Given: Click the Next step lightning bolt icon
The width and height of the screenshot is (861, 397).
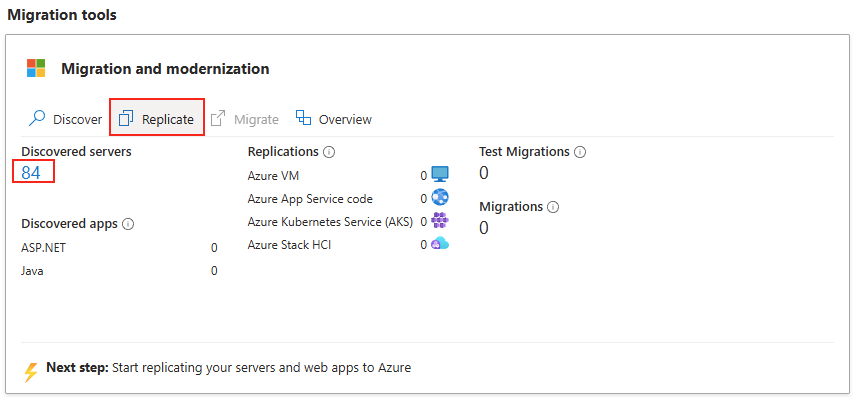Looking at the screenshot, I should coord(31,371).
